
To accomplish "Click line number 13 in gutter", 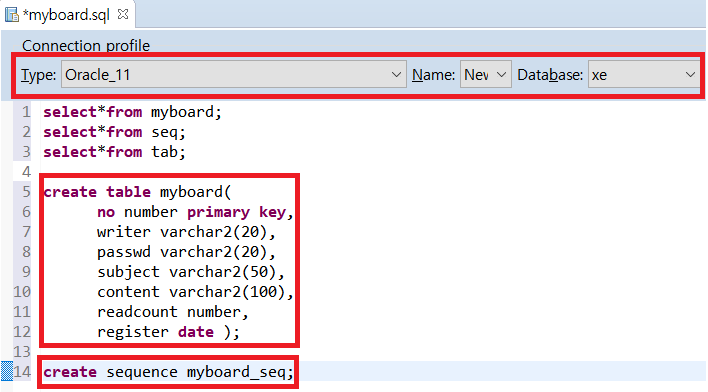I will [x=22, y=351].
